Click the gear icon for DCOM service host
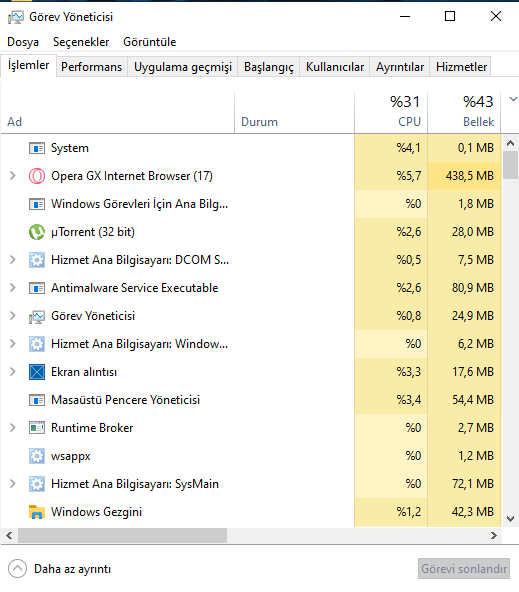 click(x=37, y=260)
